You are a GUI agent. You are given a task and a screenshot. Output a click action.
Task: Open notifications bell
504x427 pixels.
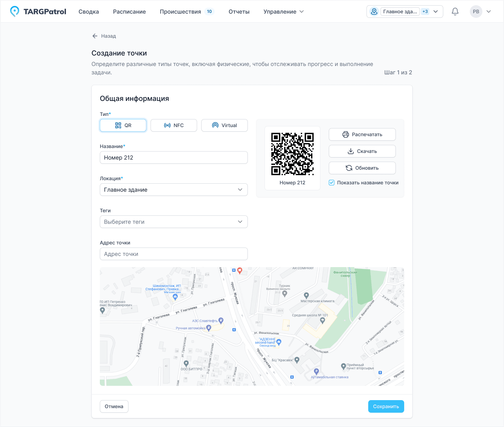(455, 12)
